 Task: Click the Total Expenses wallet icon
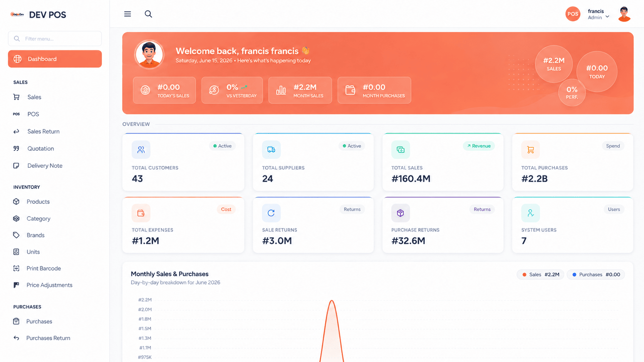(141, 213)
